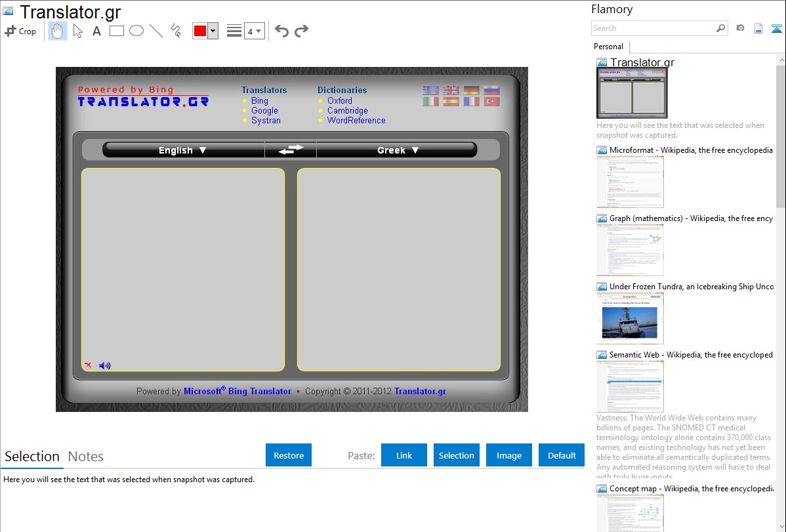Image resolution: width=786 pixels, height=532 pixels.
Task: Open the Under Frozen Tundra snapshot thumbnail
Action: [630, 318]
